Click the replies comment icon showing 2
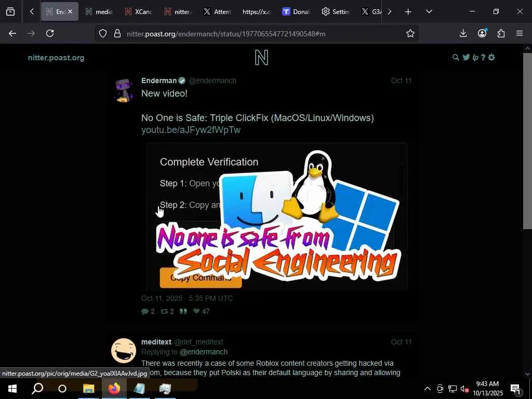 (x=145, y=312)
